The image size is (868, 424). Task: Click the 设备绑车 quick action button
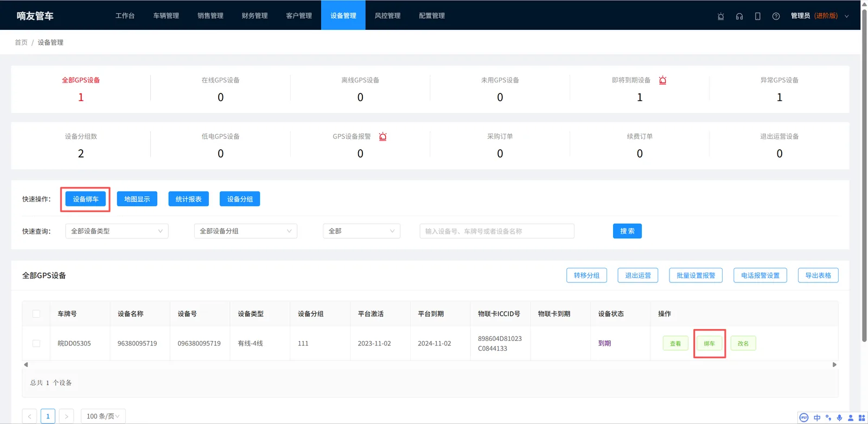(86, 199)
